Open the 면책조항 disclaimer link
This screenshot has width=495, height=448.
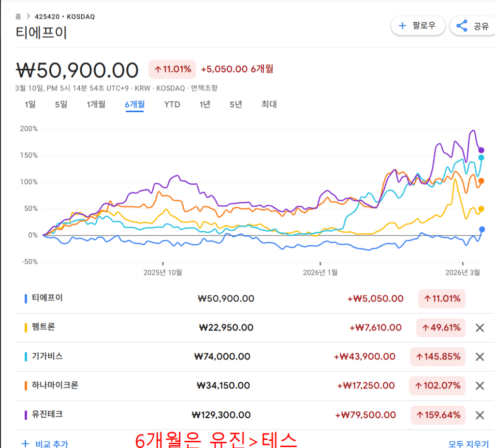coord(204,88)
